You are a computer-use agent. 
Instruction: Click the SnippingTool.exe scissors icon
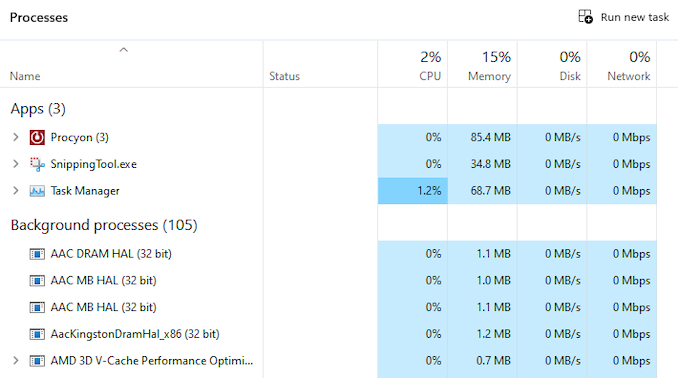[x=37, y=164]
